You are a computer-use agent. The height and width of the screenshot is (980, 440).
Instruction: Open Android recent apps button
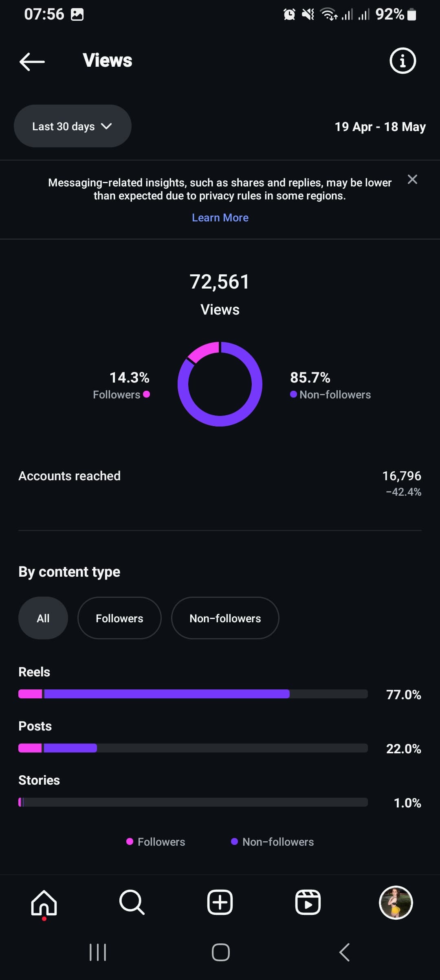[98, 952]
